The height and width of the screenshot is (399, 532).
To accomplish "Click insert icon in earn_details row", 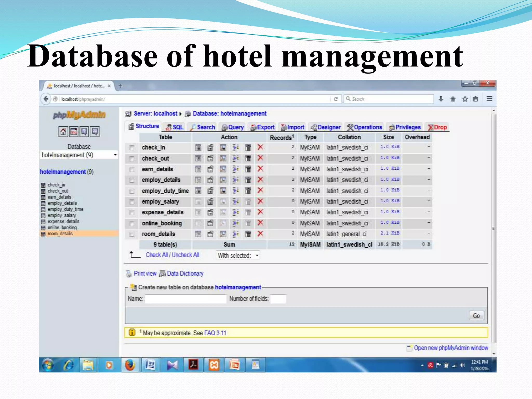I will pos(235,169).
